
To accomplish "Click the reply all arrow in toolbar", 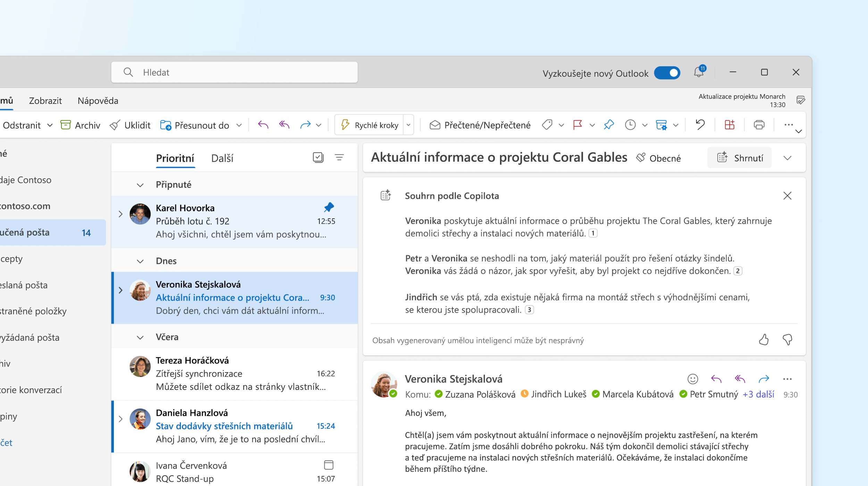I will (284, 125).
